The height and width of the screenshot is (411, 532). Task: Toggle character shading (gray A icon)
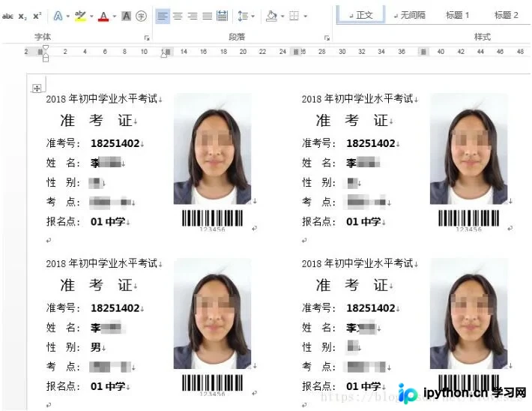click(x=126, y=16)
